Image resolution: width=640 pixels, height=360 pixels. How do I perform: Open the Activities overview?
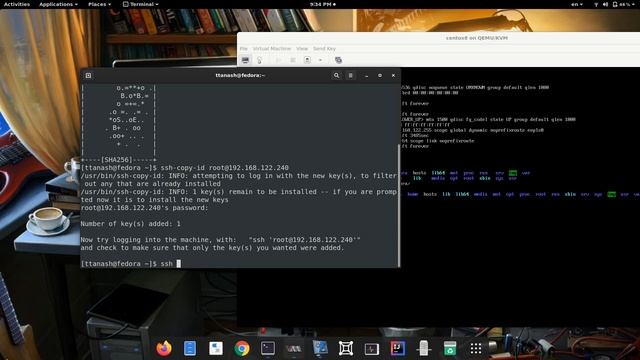17,4
